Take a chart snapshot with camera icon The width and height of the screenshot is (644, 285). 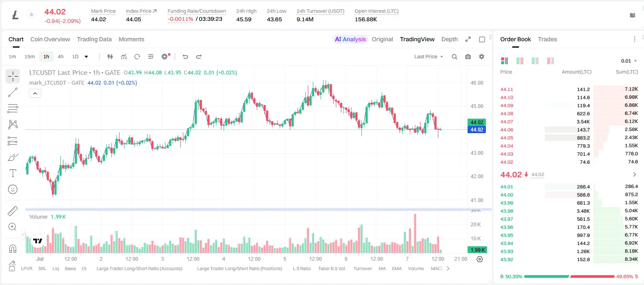pyautogui.click(x=468, y=57)
